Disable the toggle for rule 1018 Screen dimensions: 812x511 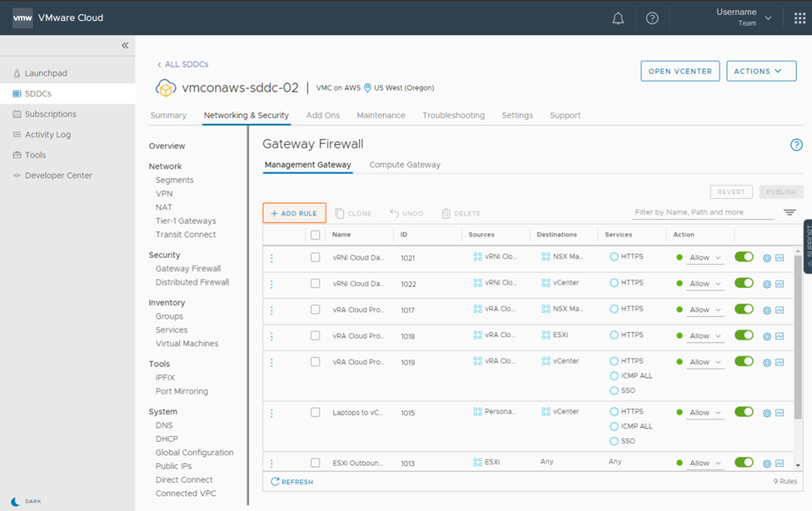[x=744, y=335]
